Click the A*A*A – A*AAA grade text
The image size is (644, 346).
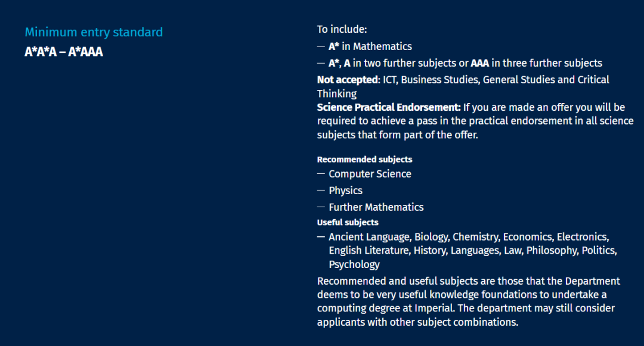64,52
